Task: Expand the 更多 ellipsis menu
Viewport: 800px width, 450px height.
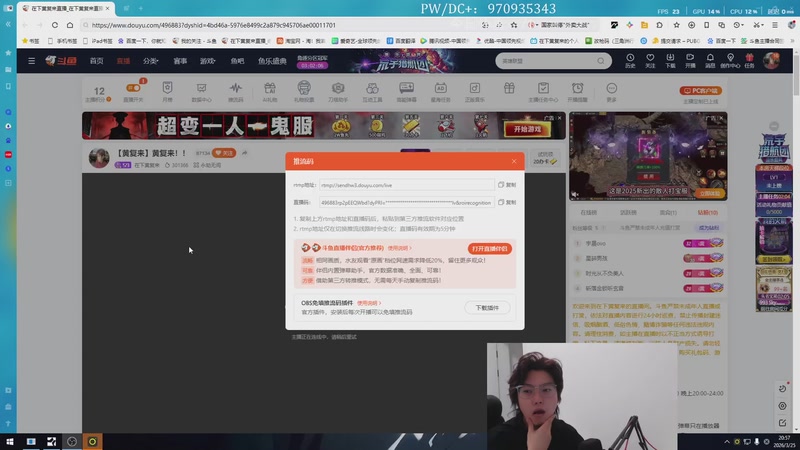Action: point(611,91)
